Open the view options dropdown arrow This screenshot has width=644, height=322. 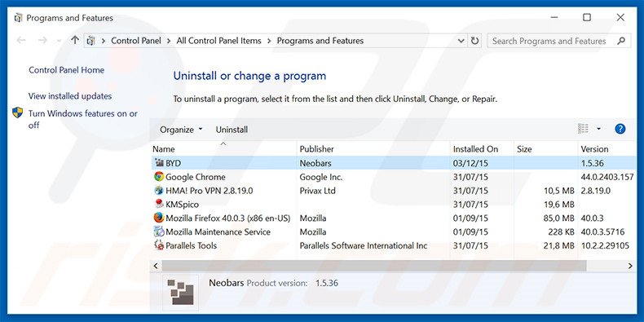tap(598, 129)
